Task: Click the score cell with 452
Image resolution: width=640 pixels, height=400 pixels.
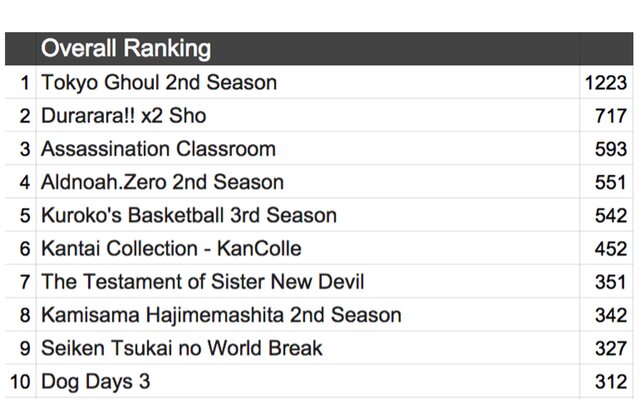Action: [x=606, y=248]
